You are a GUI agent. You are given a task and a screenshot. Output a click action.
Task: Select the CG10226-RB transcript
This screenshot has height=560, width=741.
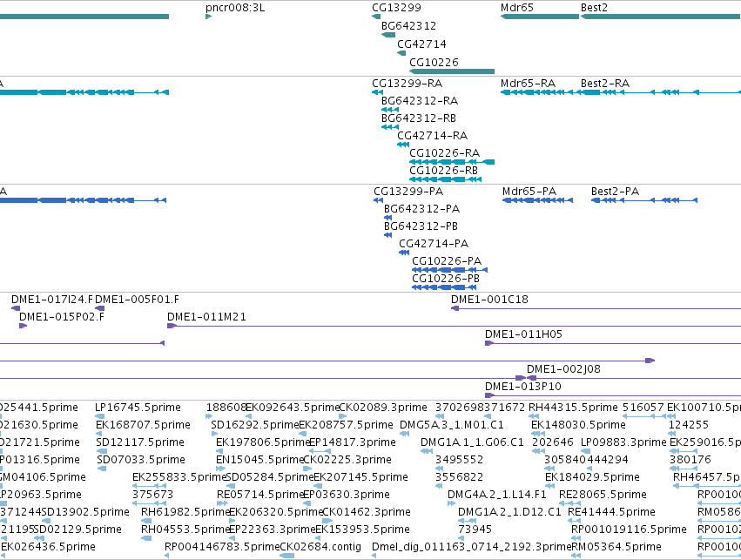[x=445, y=179]
